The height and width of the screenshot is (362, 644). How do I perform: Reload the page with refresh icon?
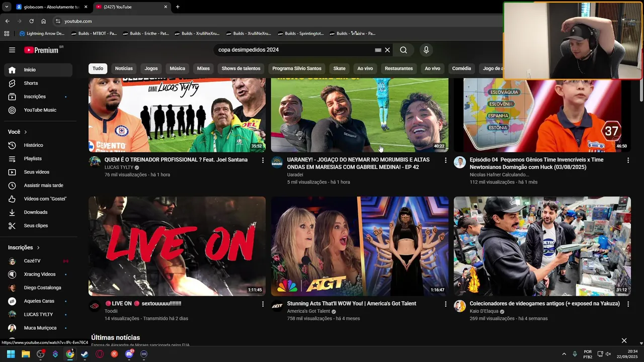[31, 21]
